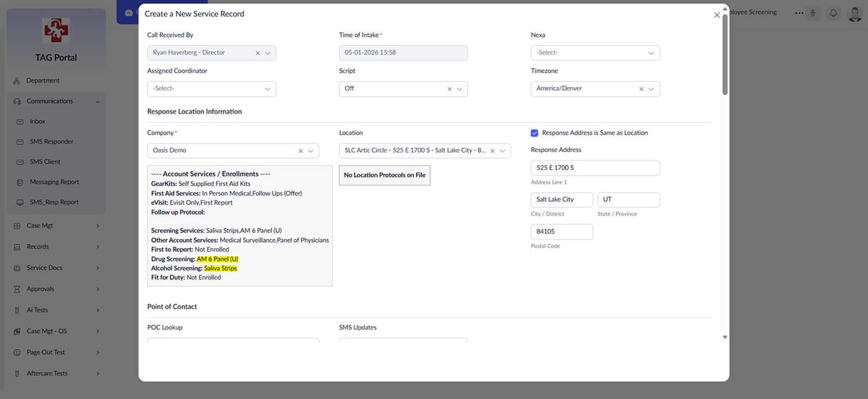
Task: Open the Assigned Coordinator dropdown
Action: (x=212, y=88)
